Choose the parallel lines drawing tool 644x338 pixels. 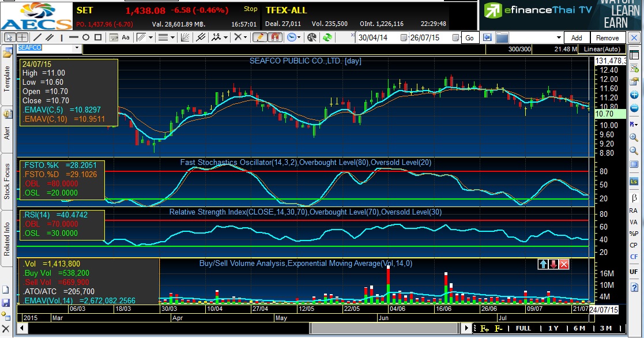50,38
